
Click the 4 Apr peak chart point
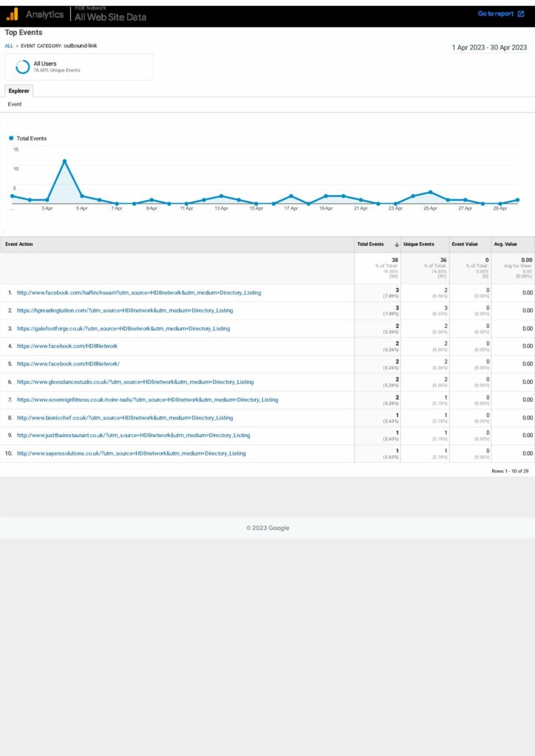click(64, 161)
